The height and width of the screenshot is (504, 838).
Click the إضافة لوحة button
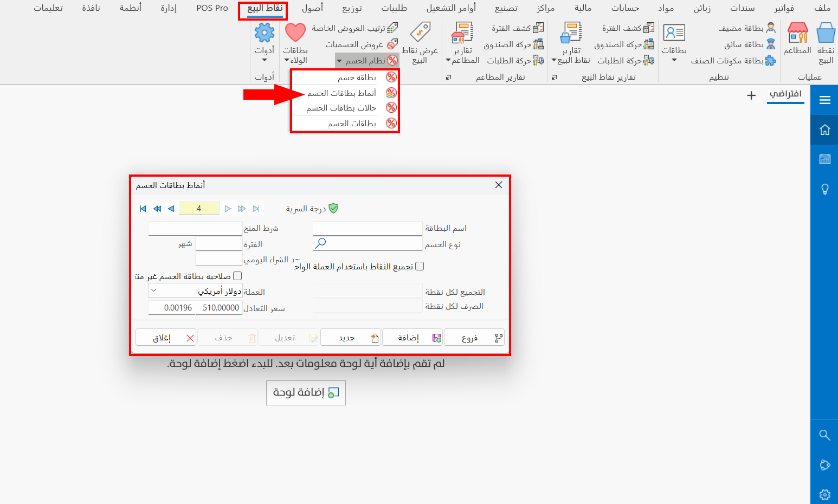coord(306,393)
